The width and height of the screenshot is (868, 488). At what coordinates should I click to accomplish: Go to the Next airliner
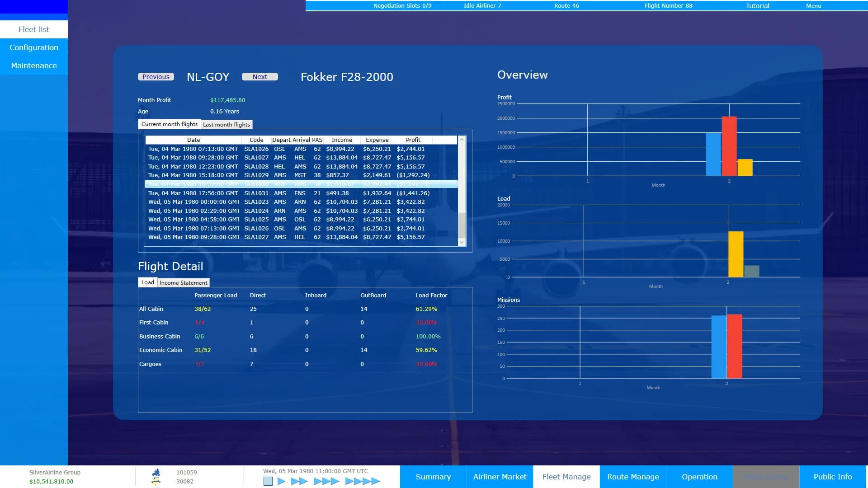[260, 77]
